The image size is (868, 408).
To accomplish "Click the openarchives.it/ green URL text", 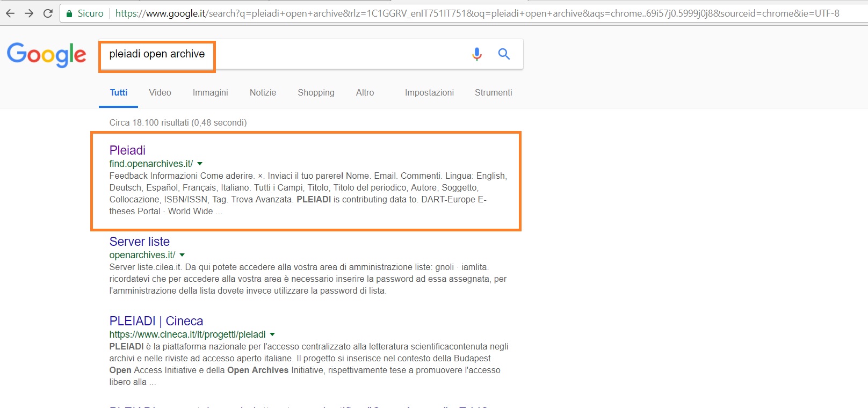I will click(x=142, y=255).
